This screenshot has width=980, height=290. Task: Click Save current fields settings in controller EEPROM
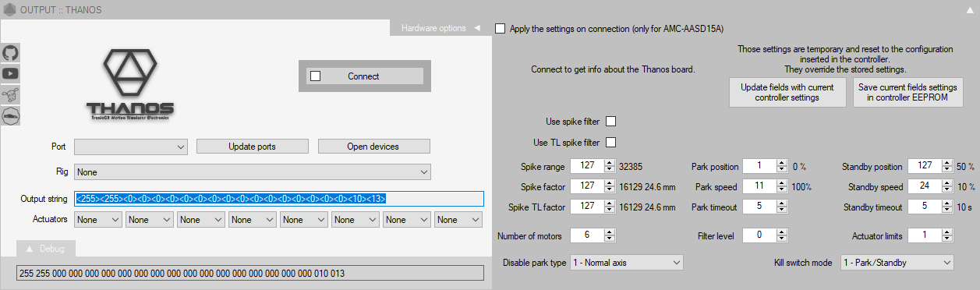click(x=907, y=93)
